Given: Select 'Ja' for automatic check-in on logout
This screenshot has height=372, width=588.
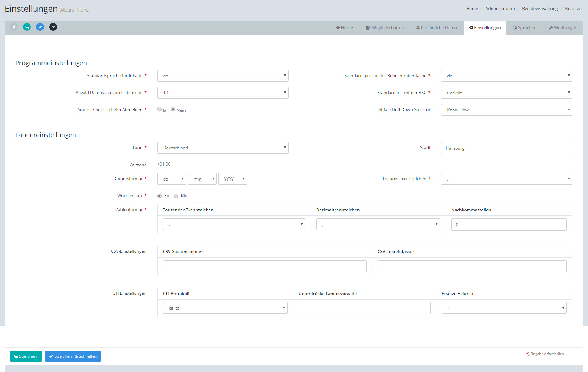Looking at the screenshot, I should 159,110.
